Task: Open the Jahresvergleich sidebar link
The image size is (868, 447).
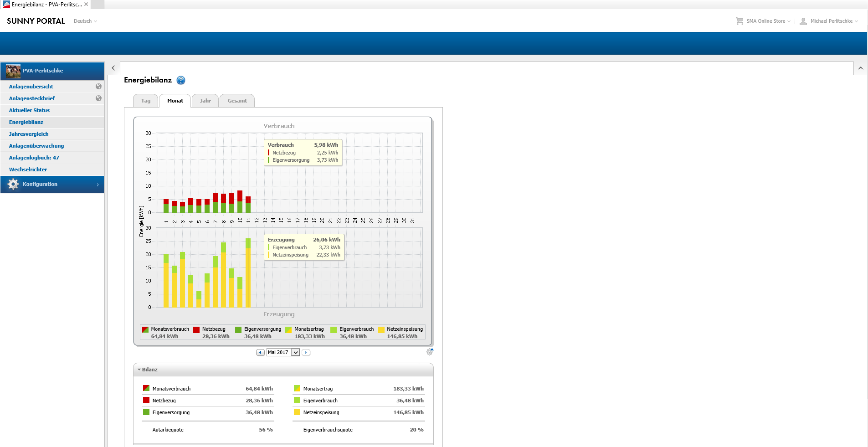Action: 29,134
